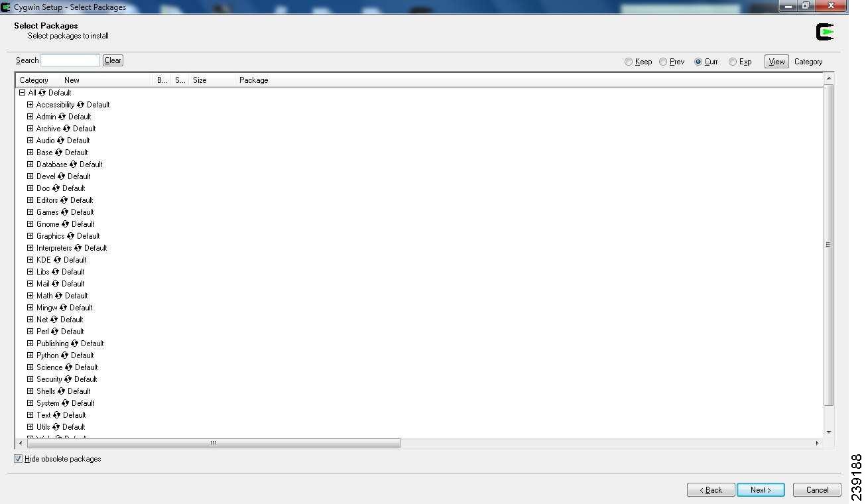The height and width of the screenshot is (504, 866).
Task: Click the cycle icon on Utils row
Action: pos(56,427)
